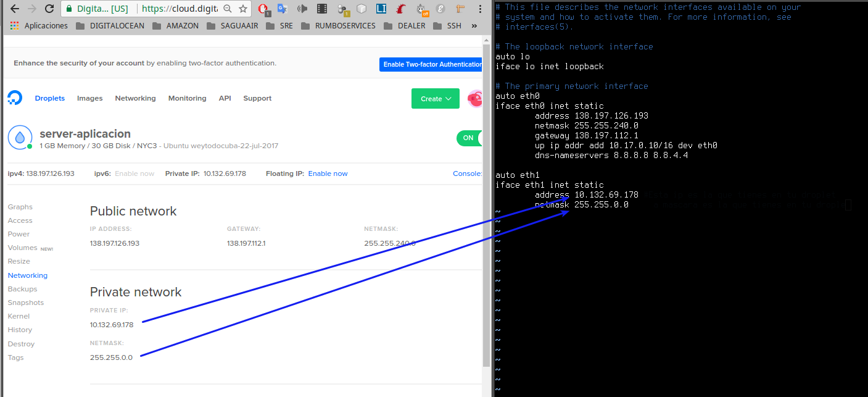Click the gray round E extension icon
This screenshot has width=868, height=397.
click(x=440, y=9)
